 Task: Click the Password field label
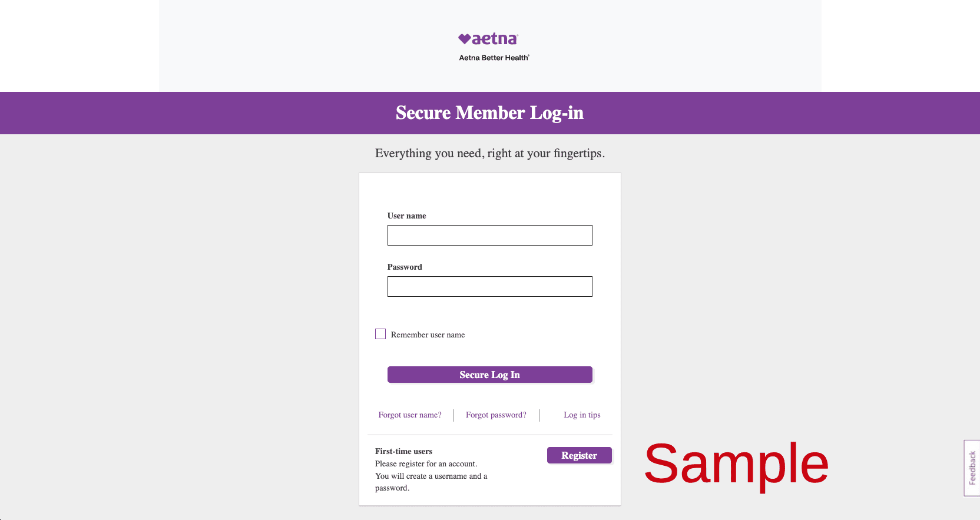[x=405, y=267]
